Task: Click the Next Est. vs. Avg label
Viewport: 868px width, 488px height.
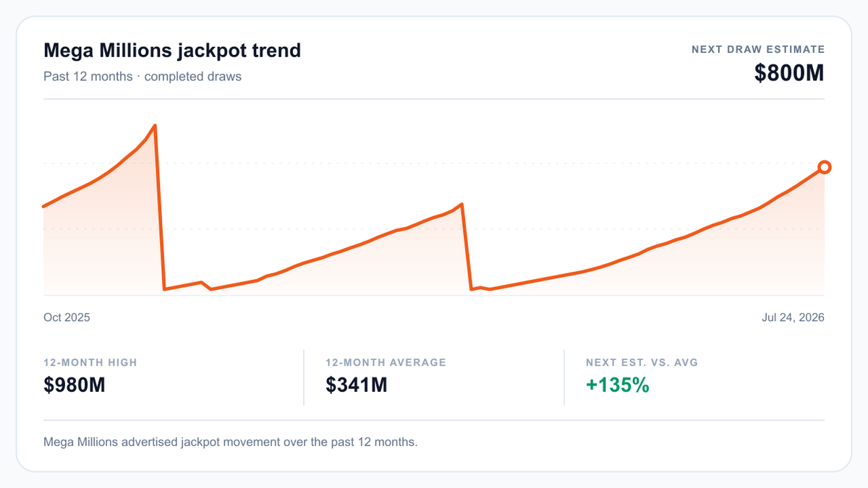Action: pyautogui.click(x=642, y=362)
